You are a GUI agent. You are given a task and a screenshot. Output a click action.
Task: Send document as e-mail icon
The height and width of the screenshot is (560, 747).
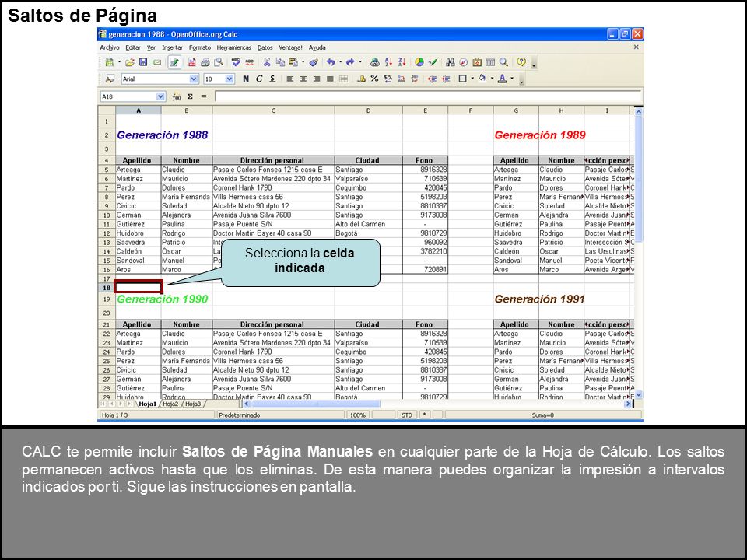(x=156, y=62)
